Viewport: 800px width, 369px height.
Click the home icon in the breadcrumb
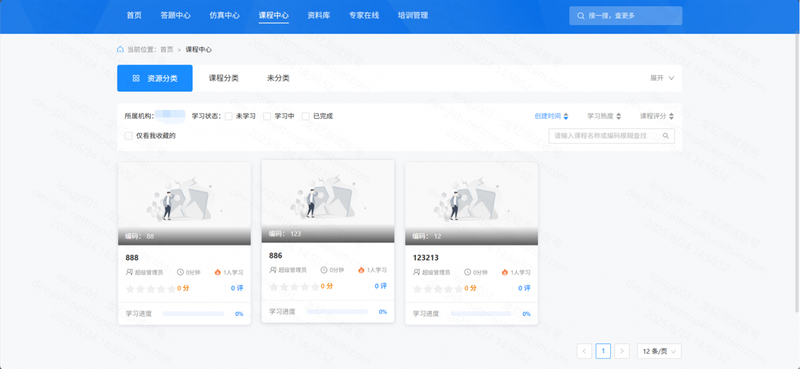pyautogui.click(x=120, y=50)
